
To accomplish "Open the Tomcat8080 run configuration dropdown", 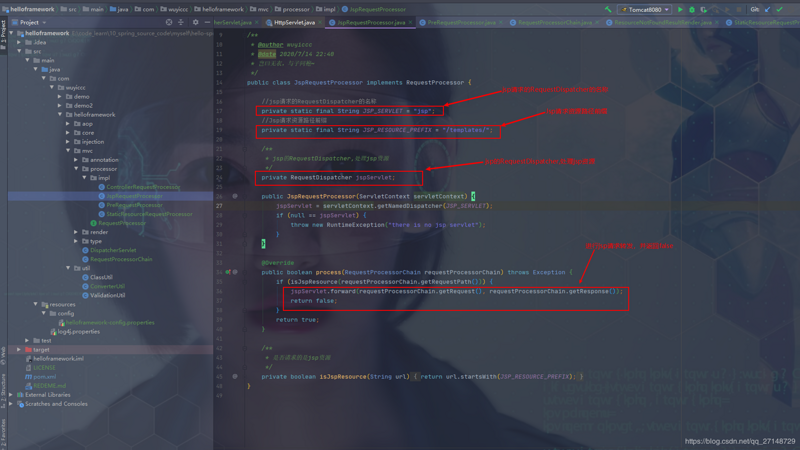I will (x=645, y=9).
